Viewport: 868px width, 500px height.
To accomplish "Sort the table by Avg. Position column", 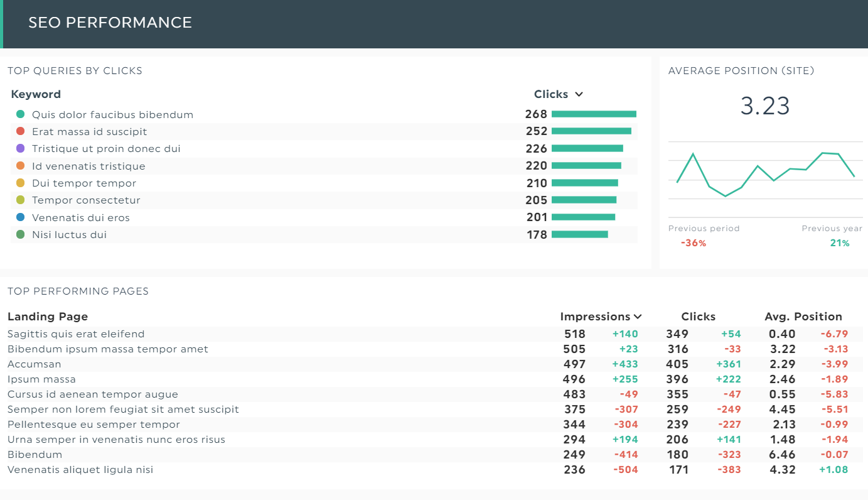I will (x=803, y=317).
